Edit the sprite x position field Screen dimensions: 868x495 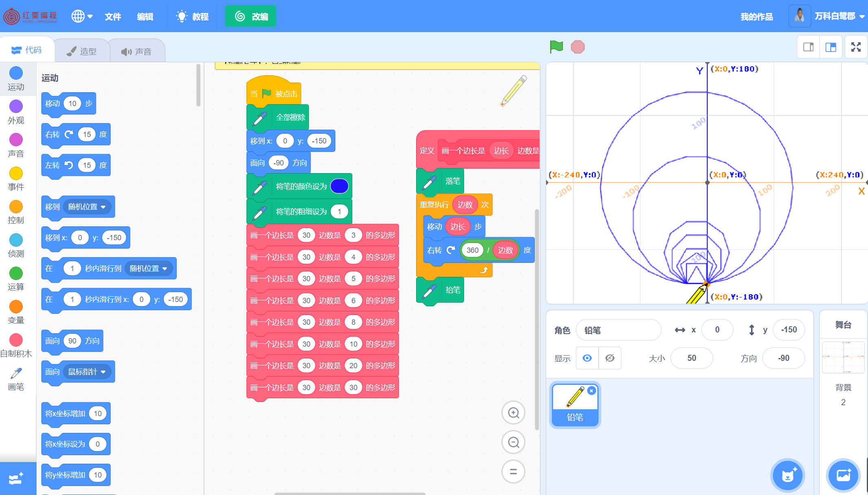tap(717, 330)
